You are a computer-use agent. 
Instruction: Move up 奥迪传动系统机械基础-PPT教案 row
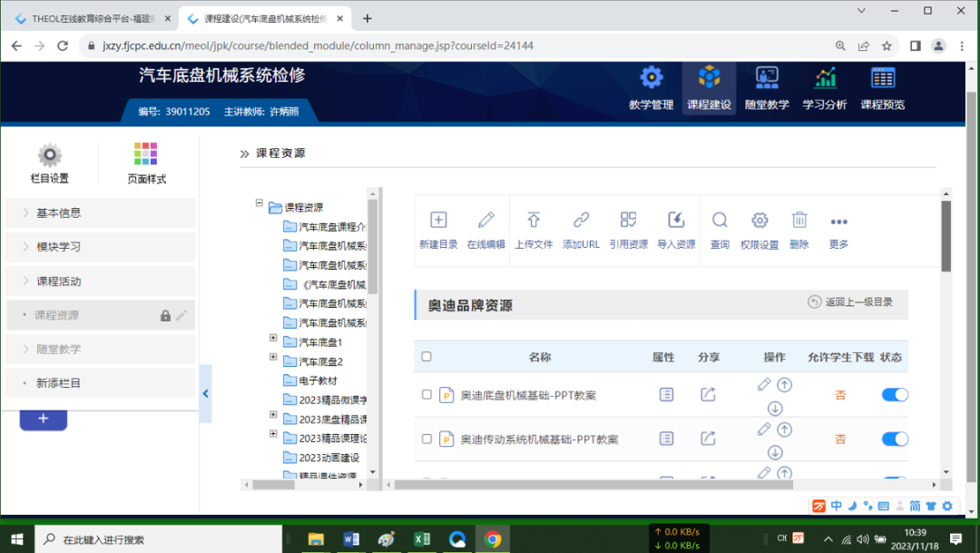[784, 430]
